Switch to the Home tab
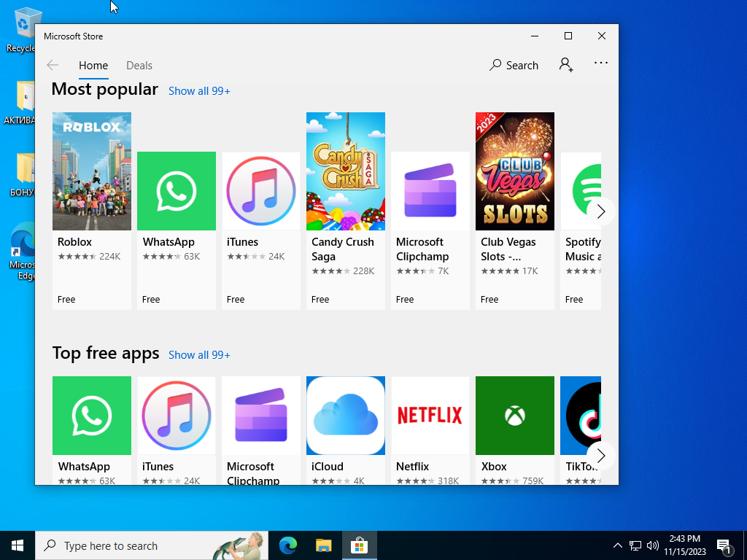747x560 pixels. [x=93, y=65]
